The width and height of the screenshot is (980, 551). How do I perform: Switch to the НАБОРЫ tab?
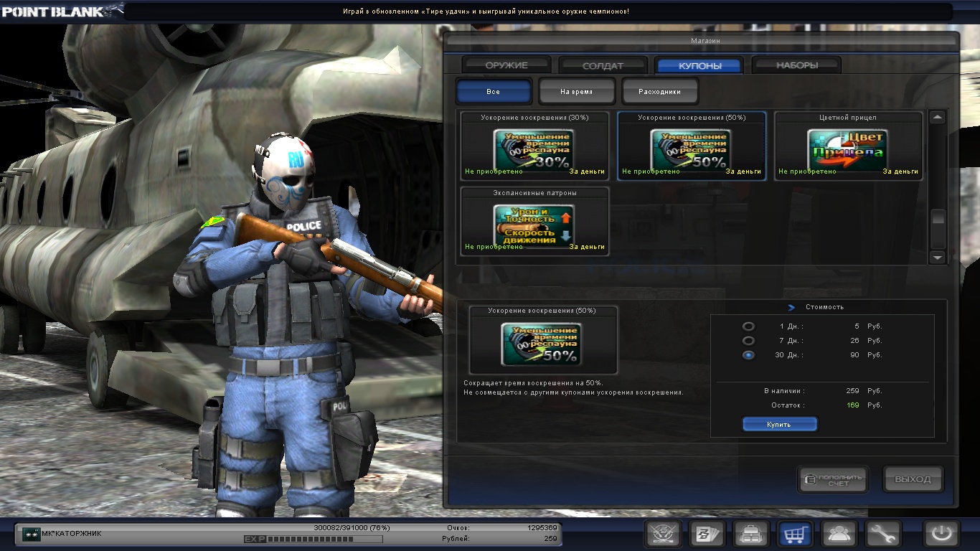click(797, 65)
